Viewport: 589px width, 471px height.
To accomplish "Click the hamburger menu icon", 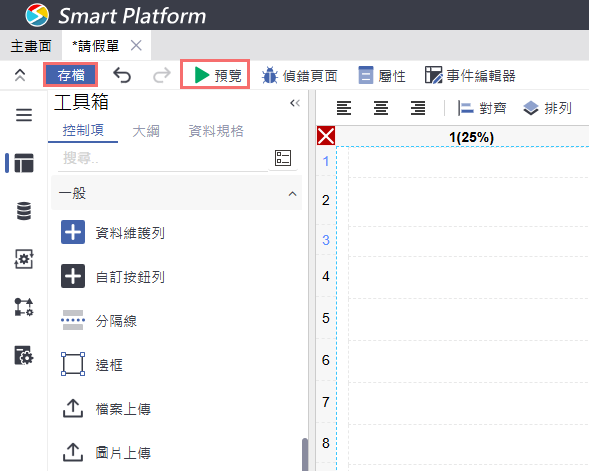I will [24, 115].
